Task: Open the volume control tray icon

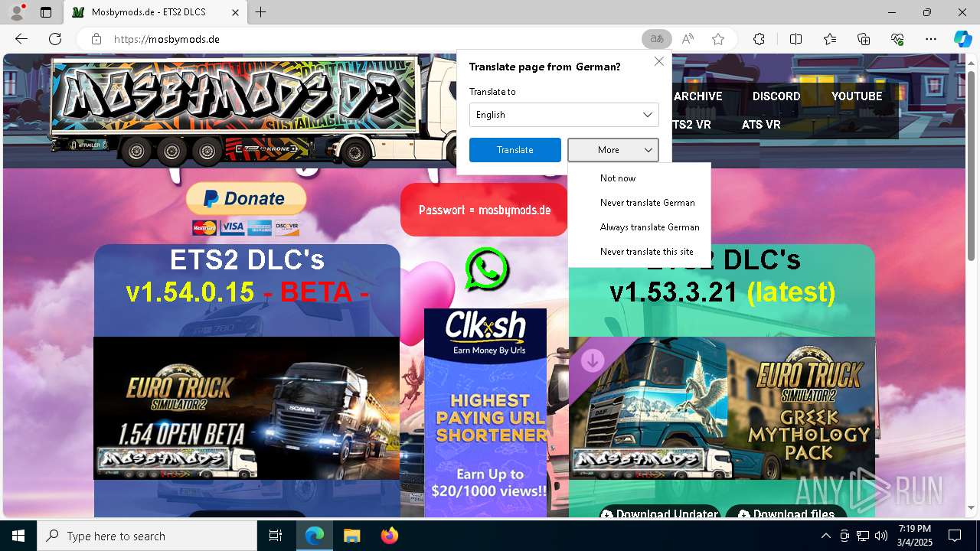Action: coord(881,536)
